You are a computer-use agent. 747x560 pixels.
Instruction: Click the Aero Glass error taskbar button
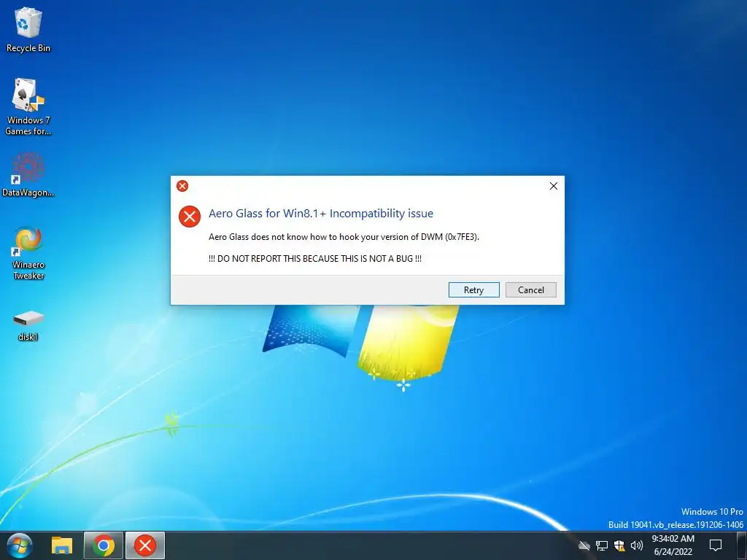[145, 545]
